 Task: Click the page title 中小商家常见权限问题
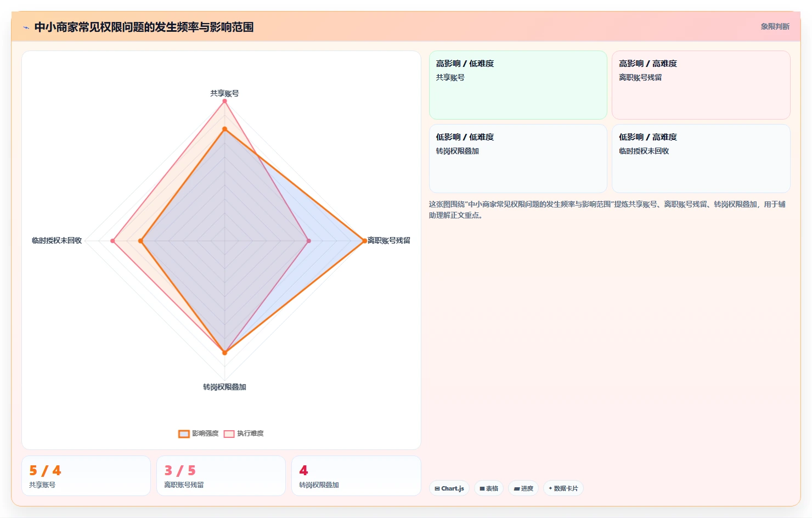pos(144,27)
